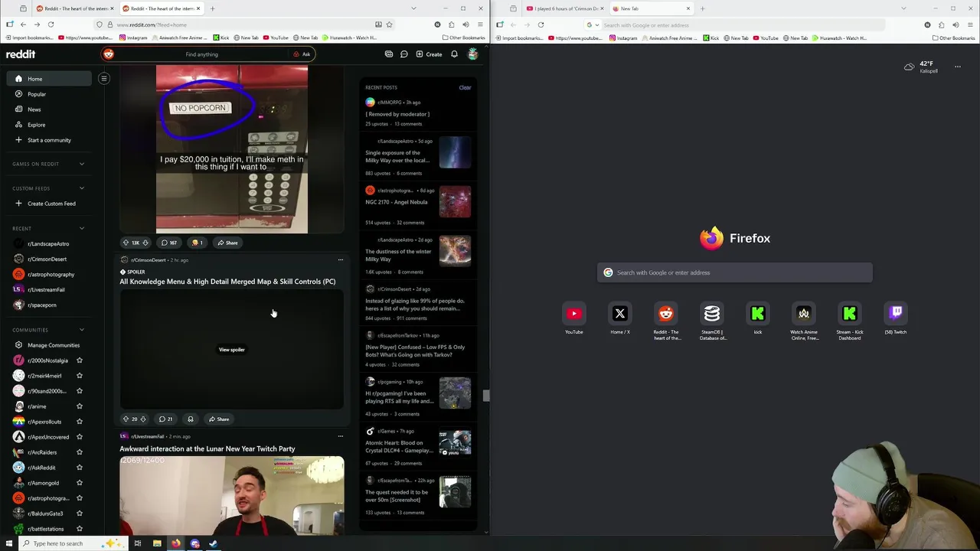
Task: Reload the Reddit page in left browser
Action: point(51,24)
